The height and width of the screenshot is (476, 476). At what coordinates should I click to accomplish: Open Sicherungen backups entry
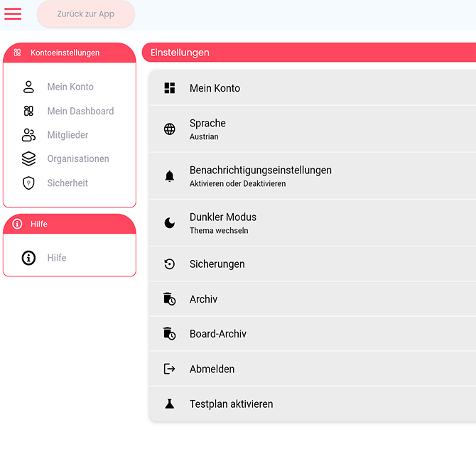coord(313,264)
